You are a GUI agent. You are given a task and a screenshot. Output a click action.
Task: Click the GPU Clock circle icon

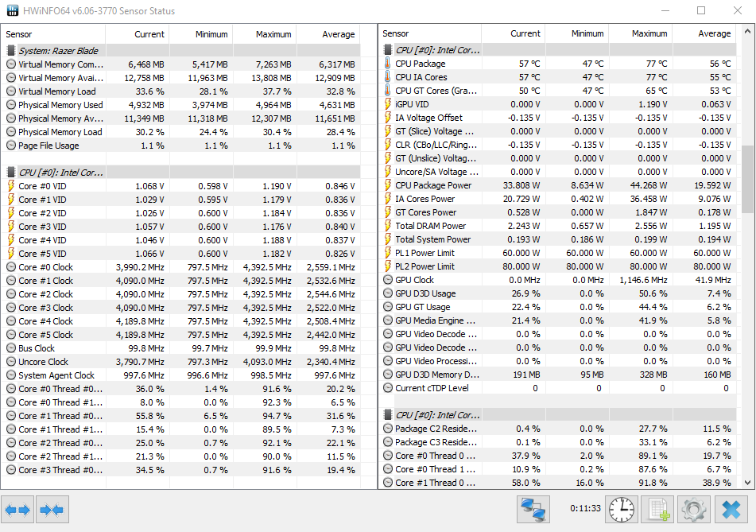(388, 280)
